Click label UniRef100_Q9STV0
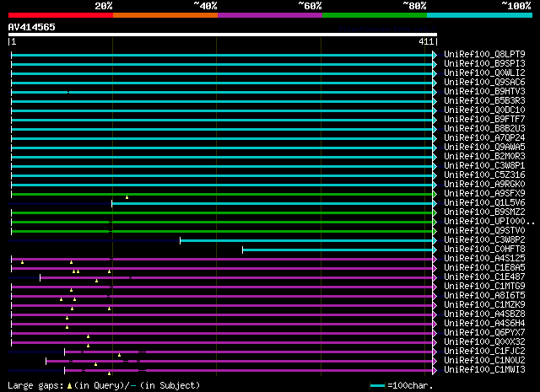This screenshot has width=540, height=392. tap(484, 231)
